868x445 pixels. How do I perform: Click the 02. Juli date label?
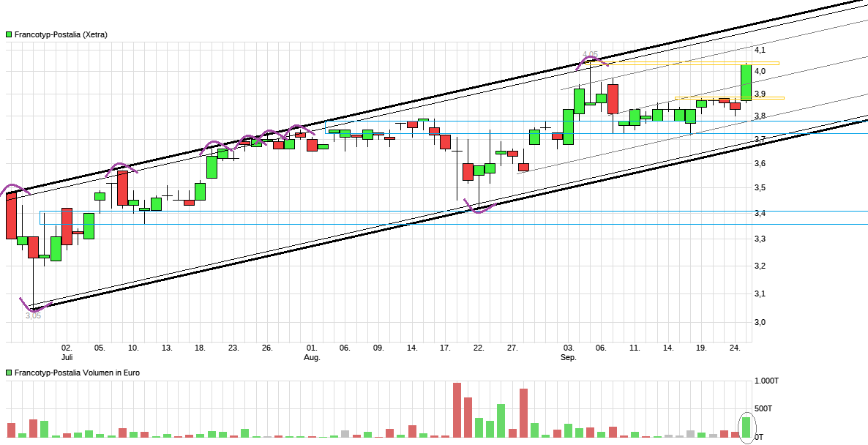pyautogui.click(x=67, y=353)
